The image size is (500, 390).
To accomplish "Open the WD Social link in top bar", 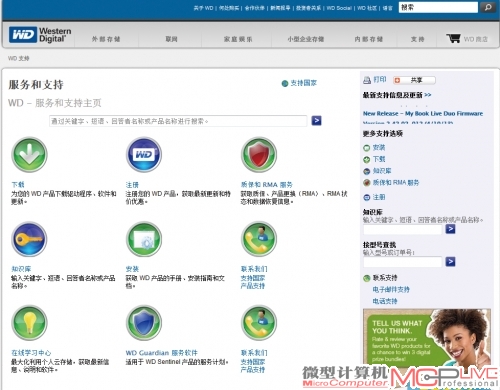I will (x=339, y=8).
